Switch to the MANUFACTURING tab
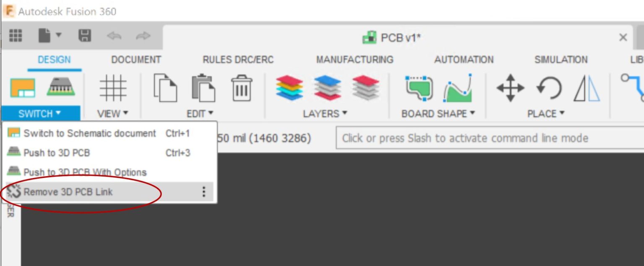This screenshot has height=266, width=644. pyautogui.click(x=355, y=60)
